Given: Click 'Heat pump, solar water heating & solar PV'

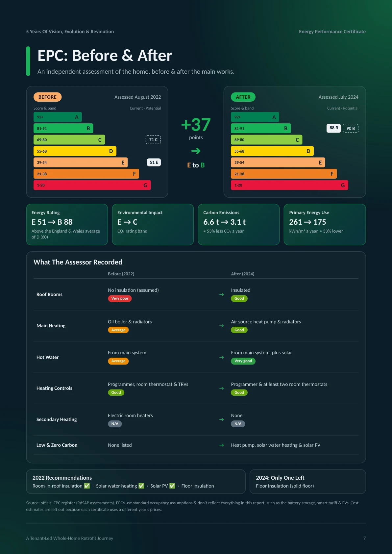Looking at the screenshot, I should pos(276,445).
